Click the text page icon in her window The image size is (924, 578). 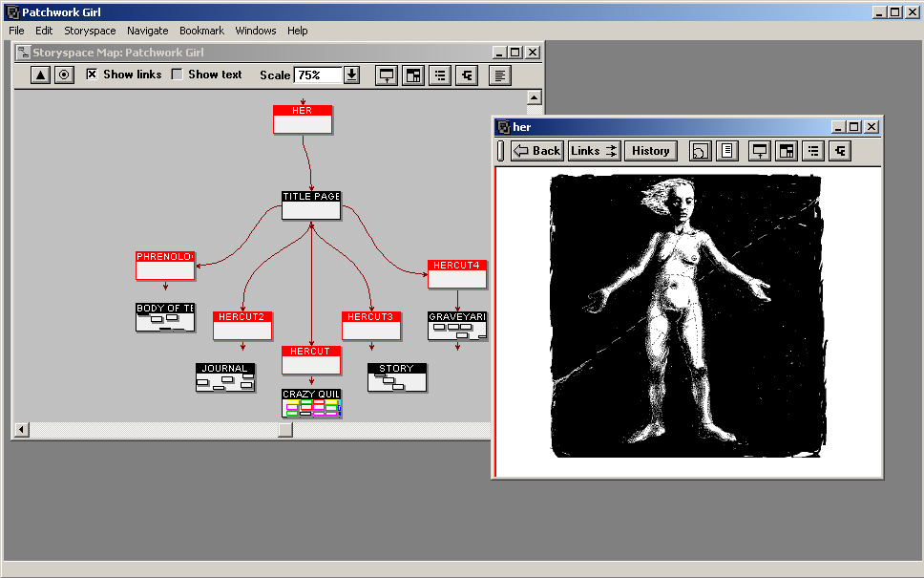727,151
